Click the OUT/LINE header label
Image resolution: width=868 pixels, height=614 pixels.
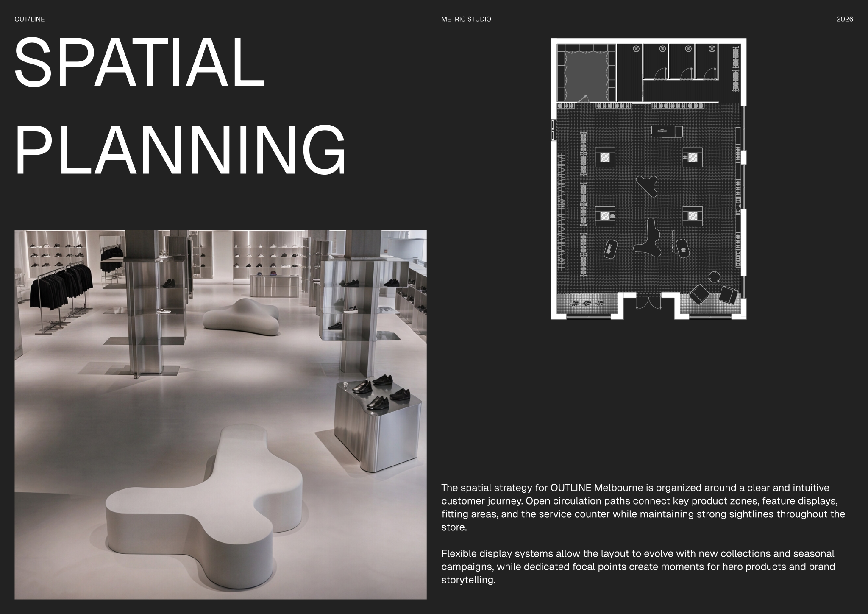tap(29, 19)
